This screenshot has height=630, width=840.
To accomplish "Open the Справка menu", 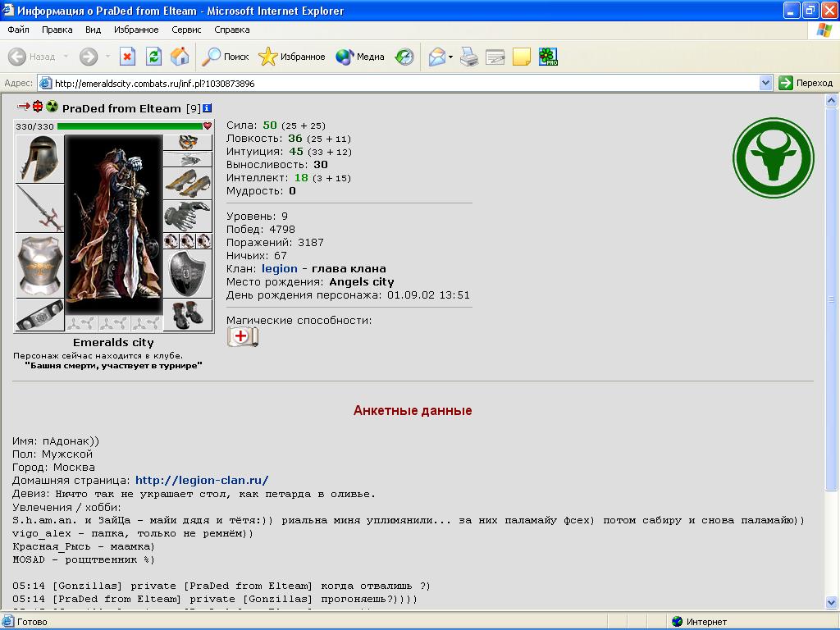I will [x=231, y=30].
